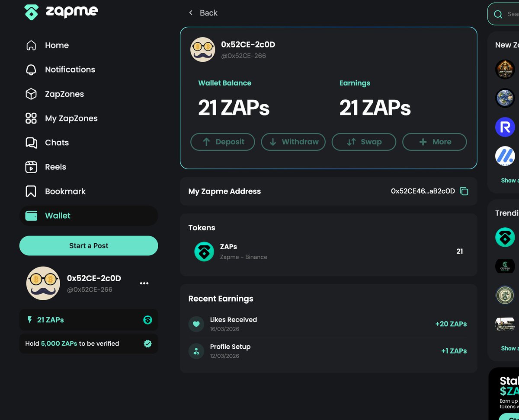Open Reels in the sidebar
This screenshot has height=420, width=519.
[46, 167]
